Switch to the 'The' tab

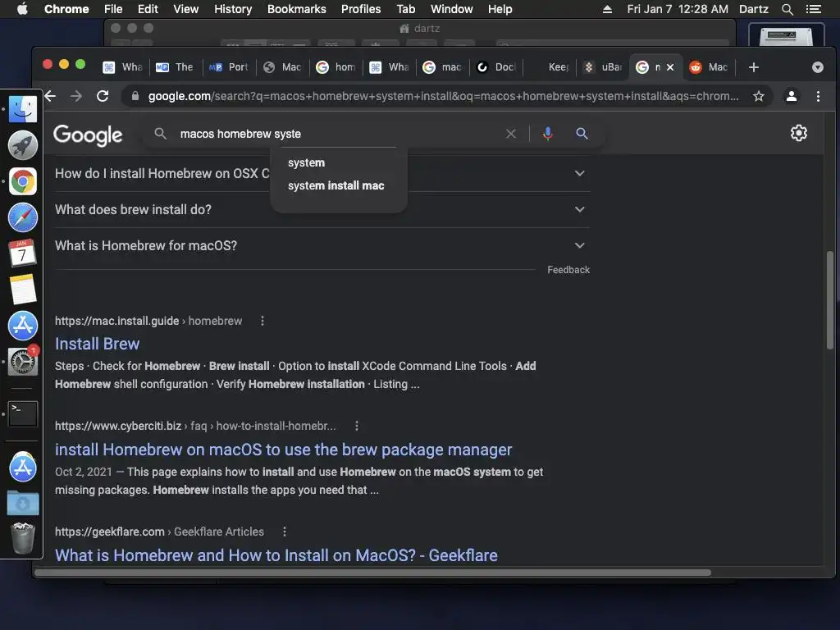(176, 67)
